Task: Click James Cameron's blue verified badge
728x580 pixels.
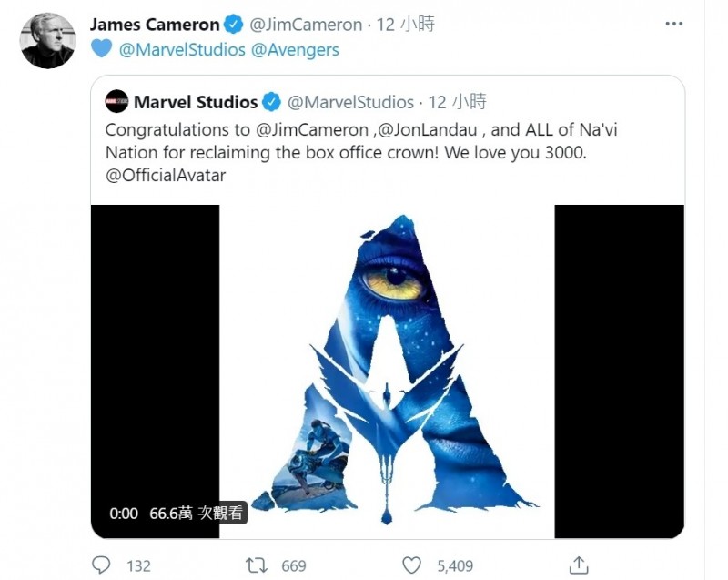Action: pyautogui.click(x=235, y=25)
